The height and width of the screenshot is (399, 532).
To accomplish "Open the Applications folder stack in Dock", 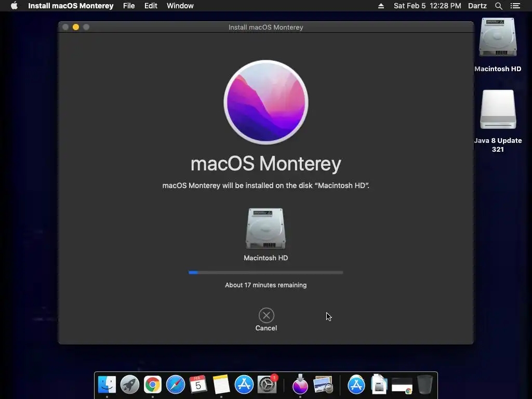I will 356,385.
